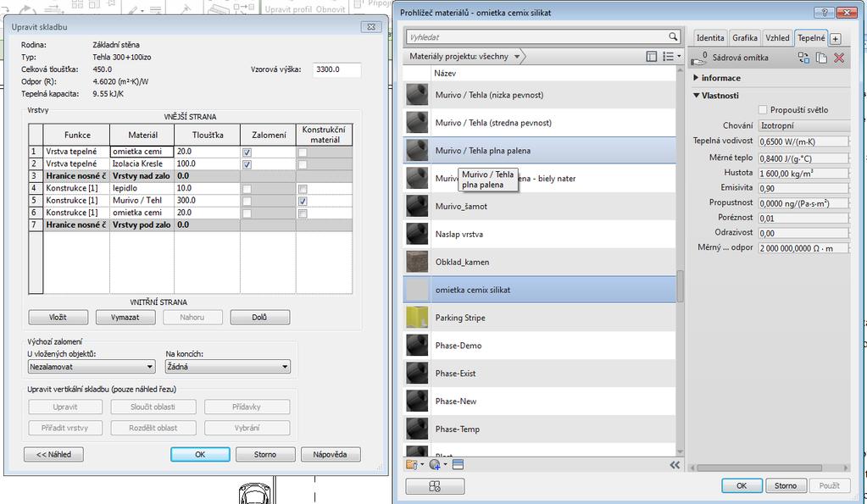
Task: Open the asset browser icon in bottom toolbar
Action: [x=458, y=465]
